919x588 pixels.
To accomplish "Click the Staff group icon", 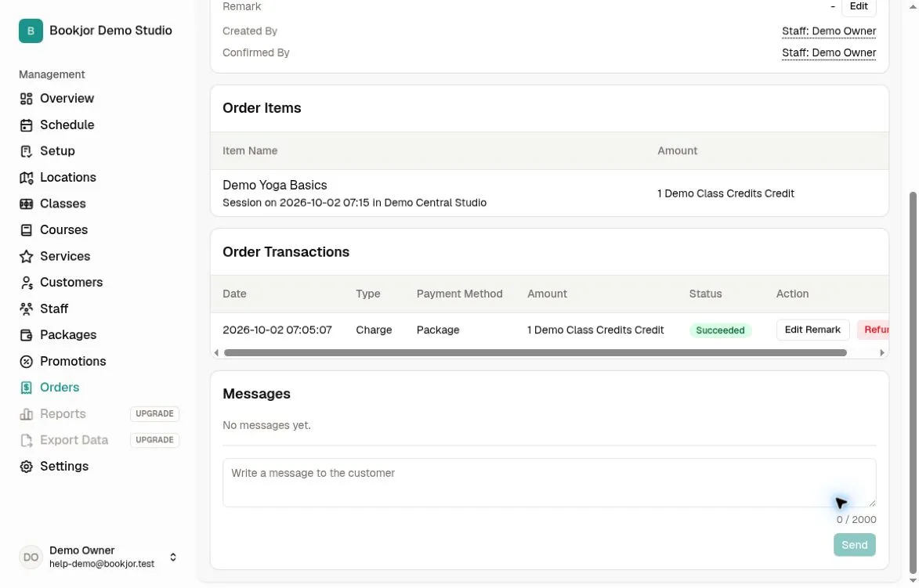I will (x=27, y=309).
